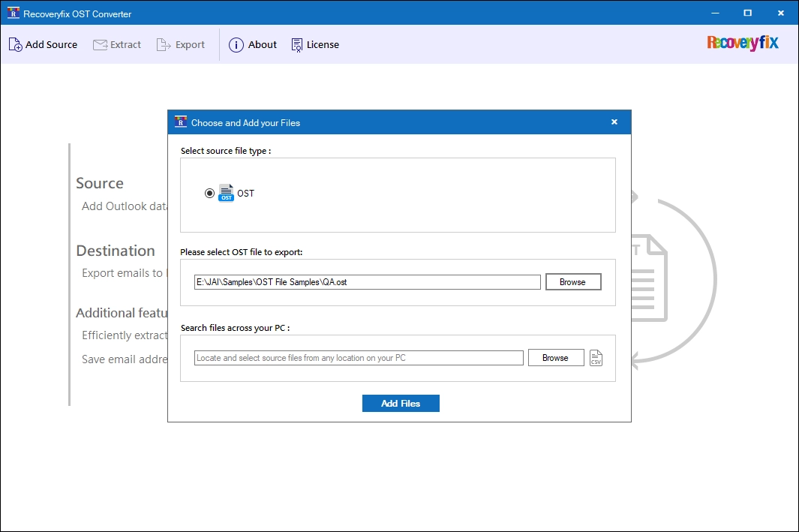
Task: Click the Destination heading in background
Action: tap(116, 251)
